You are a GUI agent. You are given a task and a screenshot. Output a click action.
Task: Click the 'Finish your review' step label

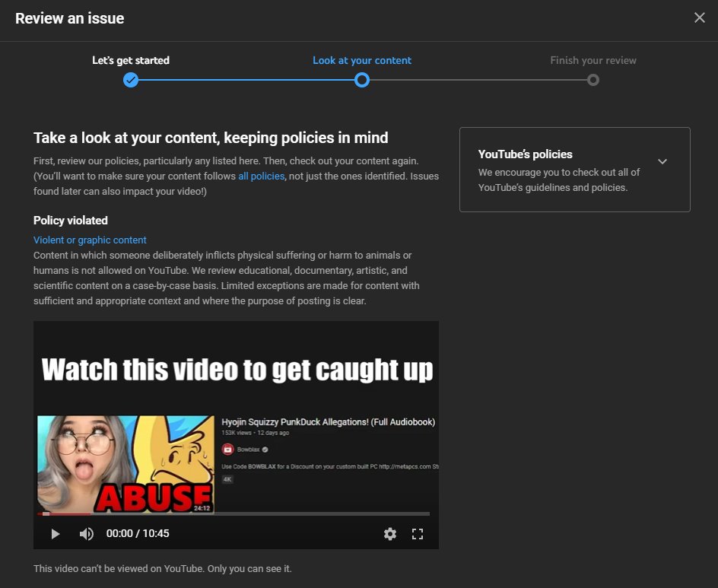pos(593,60)
